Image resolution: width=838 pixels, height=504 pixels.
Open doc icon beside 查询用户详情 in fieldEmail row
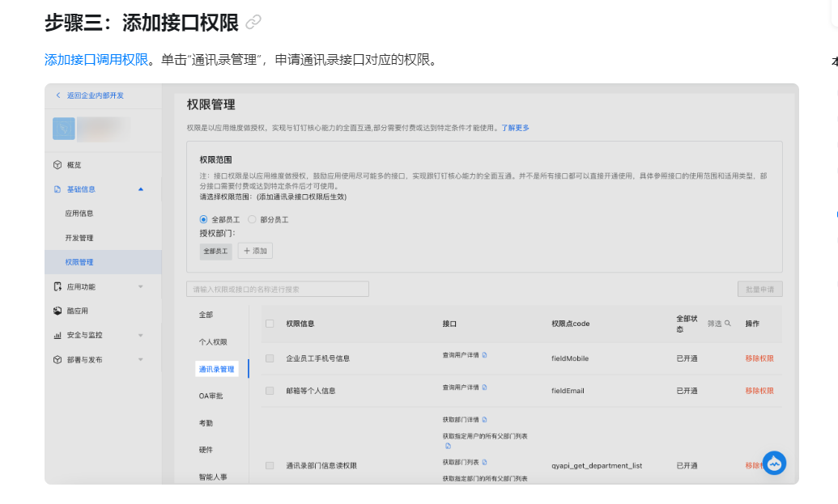point(485,388)
